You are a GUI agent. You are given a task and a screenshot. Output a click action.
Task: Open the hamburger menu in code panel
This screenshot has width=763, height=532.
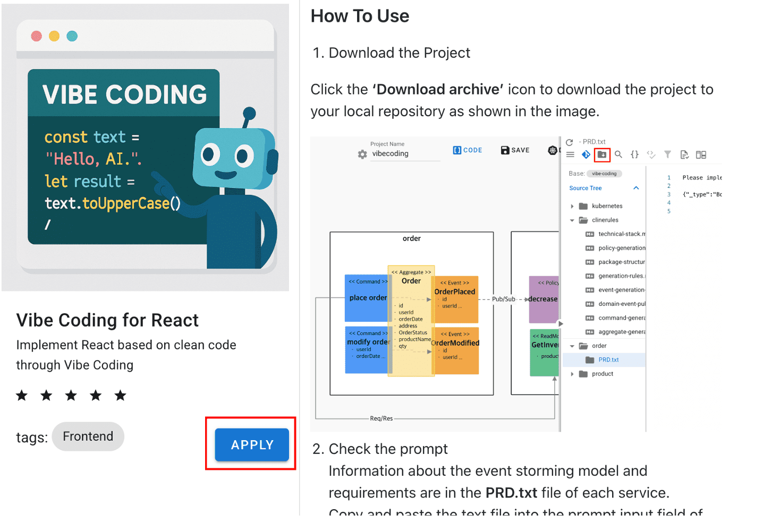click(x=570, y=155)
